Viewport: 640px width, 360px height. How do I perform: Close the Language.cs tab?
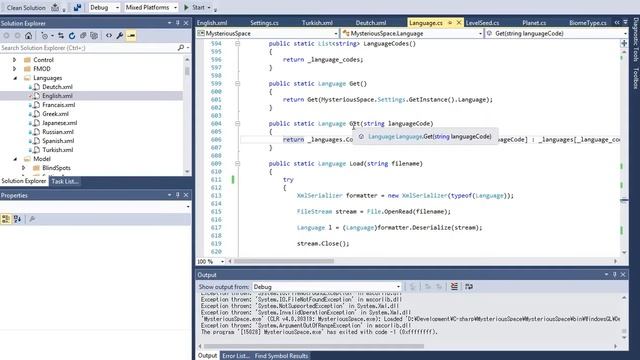pos(459,23)
